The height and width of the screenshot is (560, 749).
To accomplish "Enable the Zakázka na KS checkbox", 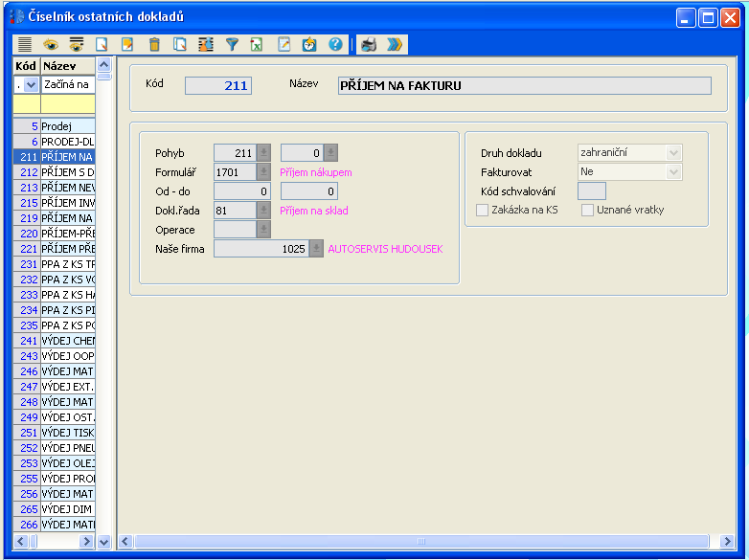I will [x=483, y=210].
